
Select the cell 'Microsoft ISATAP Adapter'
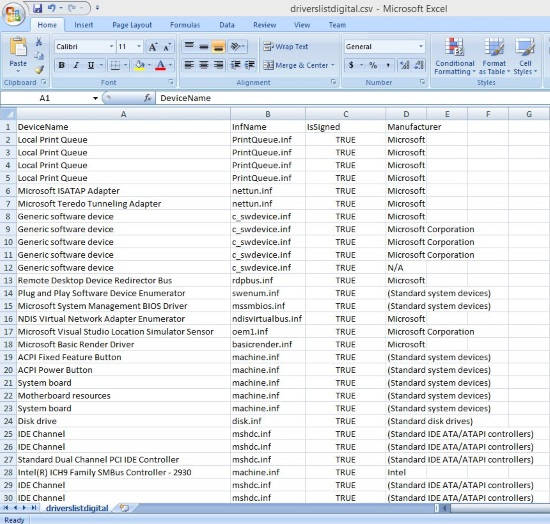pyautogui.click(x=123, y=191)
